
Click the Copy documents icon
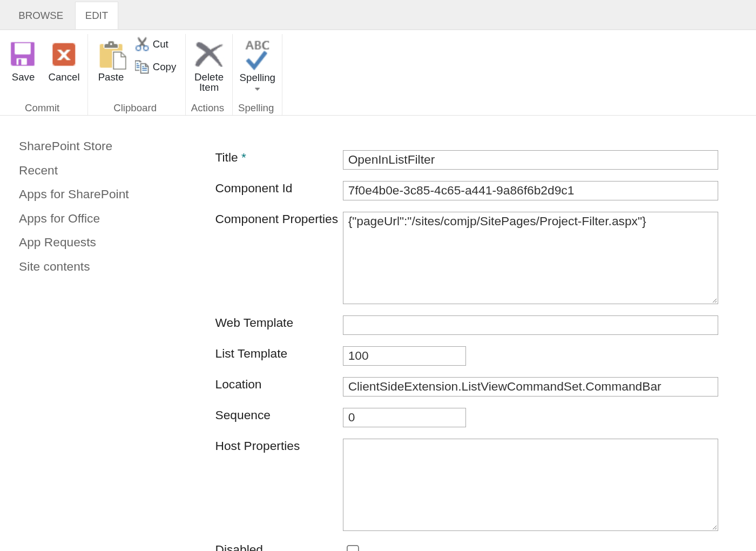142,67
